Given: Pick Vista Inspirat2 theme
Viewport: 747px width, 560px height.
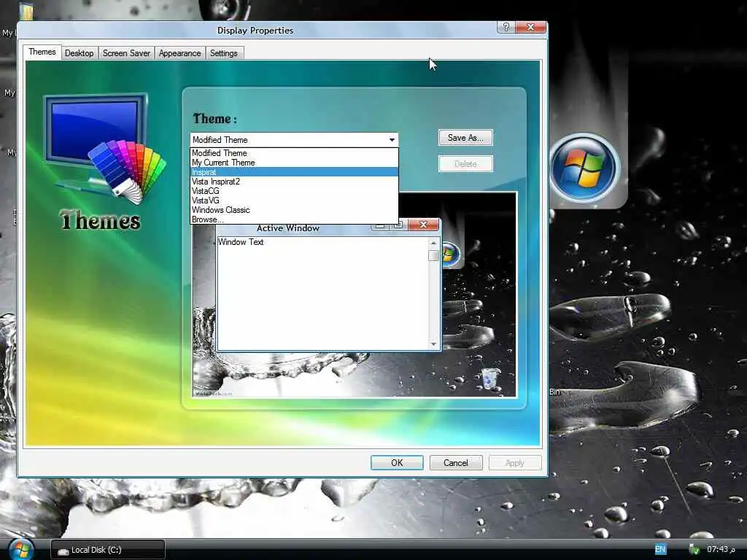Looking at the screenshot, I should point(294,182).
